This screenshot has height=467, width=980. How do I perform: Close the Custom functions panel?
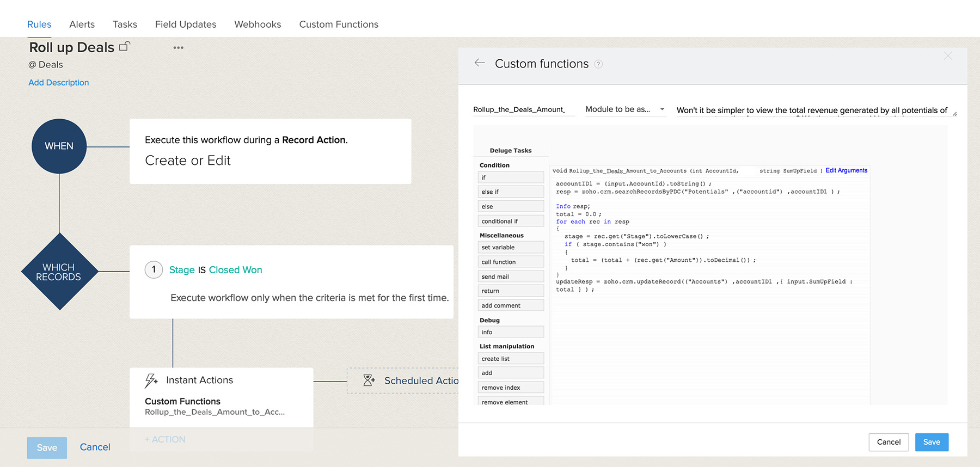(948, 56)
